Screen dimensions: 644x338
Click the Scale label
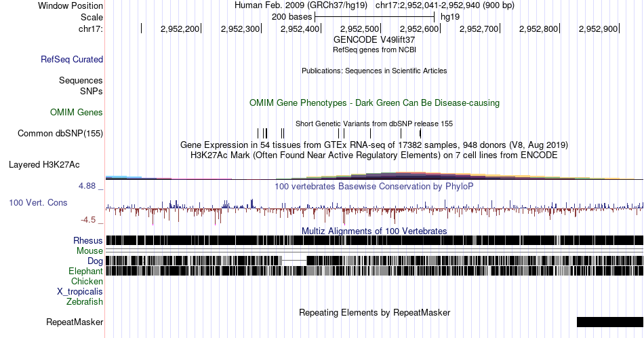92,17
